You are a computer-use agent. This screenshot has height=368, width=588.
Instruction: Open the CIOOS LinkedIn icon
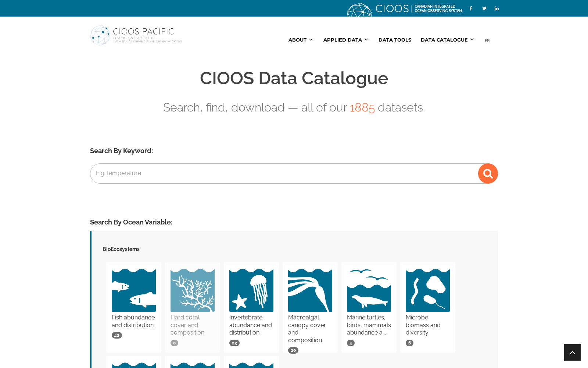click(x=496, y=8)
